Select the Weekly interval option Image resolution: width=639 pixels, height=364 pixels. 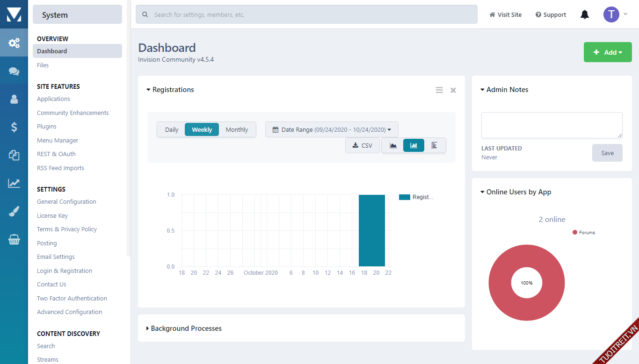[202, 130]
